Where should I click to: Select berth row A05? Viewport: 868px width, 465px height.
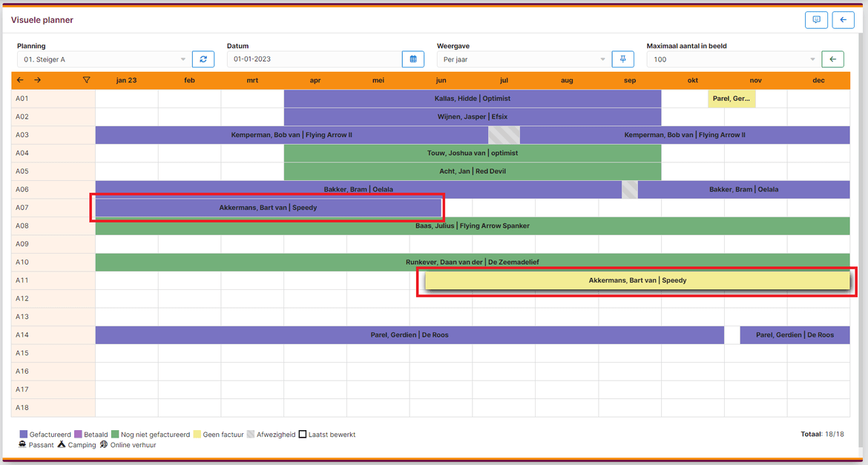pos(53,171)
